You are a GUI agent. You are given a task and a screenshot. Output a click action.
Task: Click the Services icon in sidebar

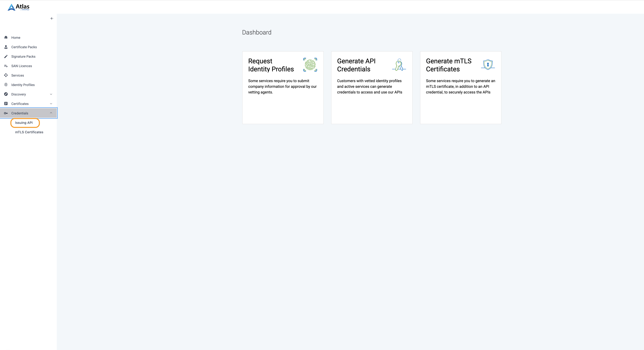pyautogui.click(x=6, y=75)
